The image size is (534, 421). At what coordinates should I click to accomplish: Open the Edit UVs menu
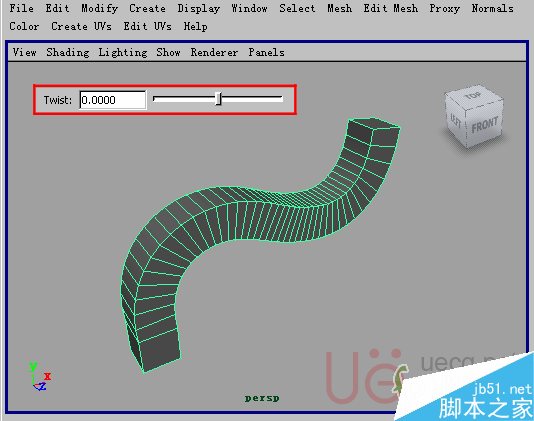tap(147, 26)
